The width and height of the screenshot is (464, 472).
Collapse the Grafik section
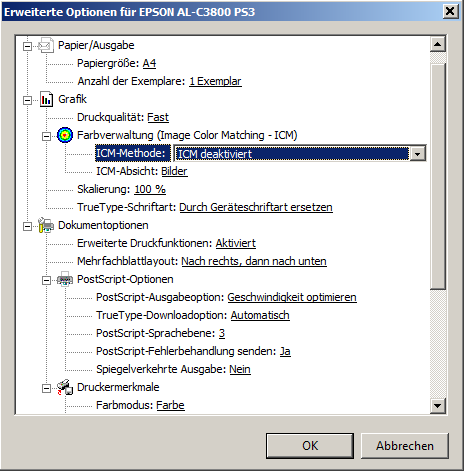pyautogui.click(x=28, y=100)
